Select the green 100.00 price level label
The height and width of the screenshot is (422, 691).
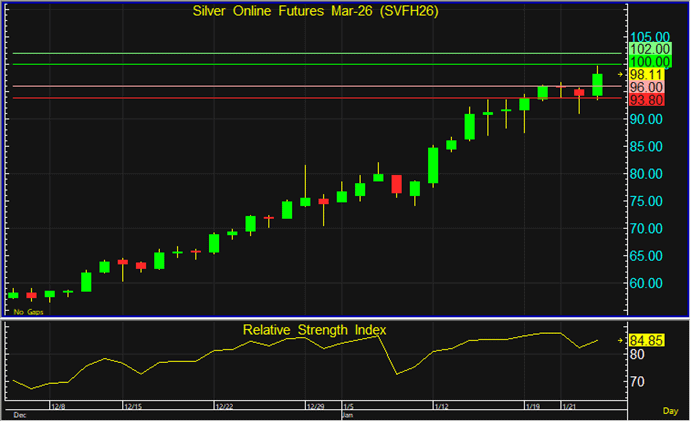pyautogui.click(x=649, y=62)
